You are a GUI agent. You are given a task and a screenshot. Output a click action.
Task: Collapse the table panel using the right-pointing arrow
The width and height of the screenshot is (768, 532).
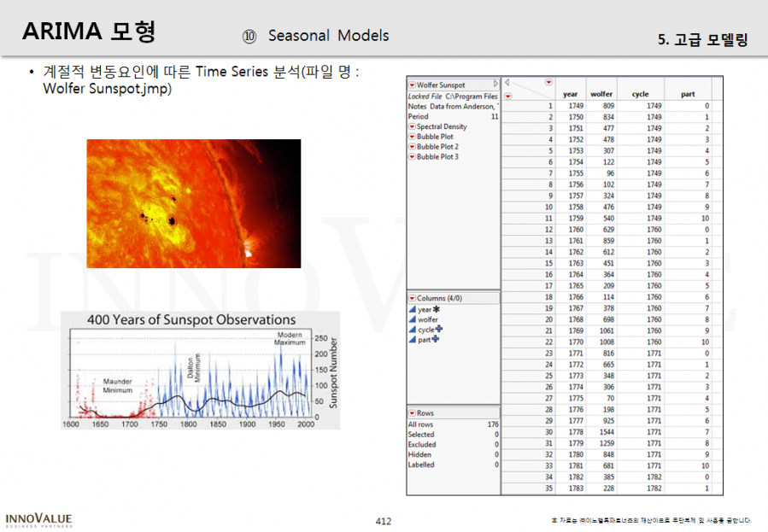[x=495, y=84]
